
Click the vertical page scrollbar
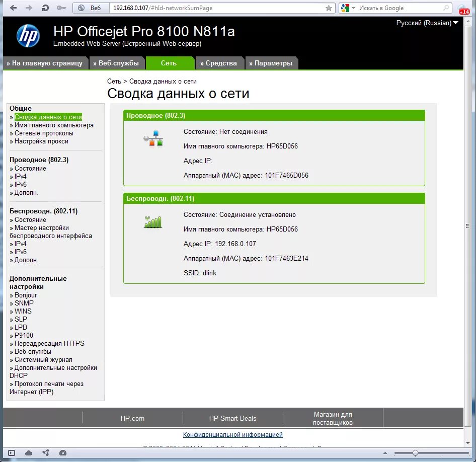pyautogui.click(x=467, y=226)
